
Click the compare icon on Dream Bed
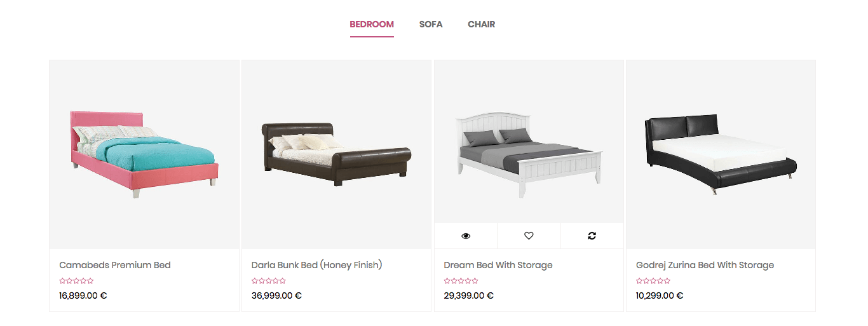click(592, 236)
